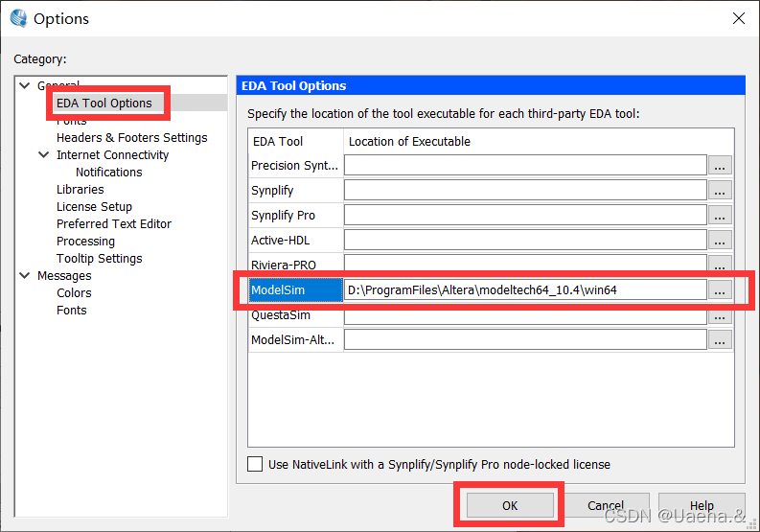The height and width of the screenshot is (532, 760).
Task: Click the Synplify path field
Action: point(525,190)
